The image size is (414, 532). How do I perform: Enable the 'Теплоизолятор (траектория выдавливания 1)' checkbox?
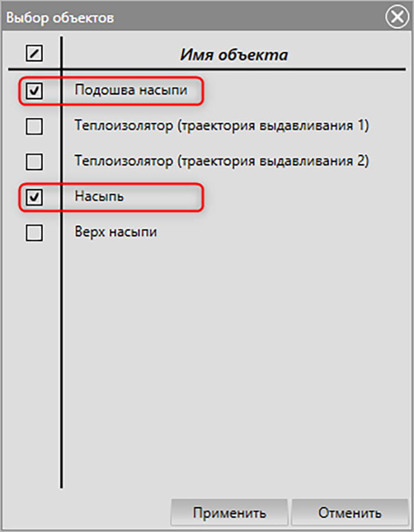coord(34,126)
